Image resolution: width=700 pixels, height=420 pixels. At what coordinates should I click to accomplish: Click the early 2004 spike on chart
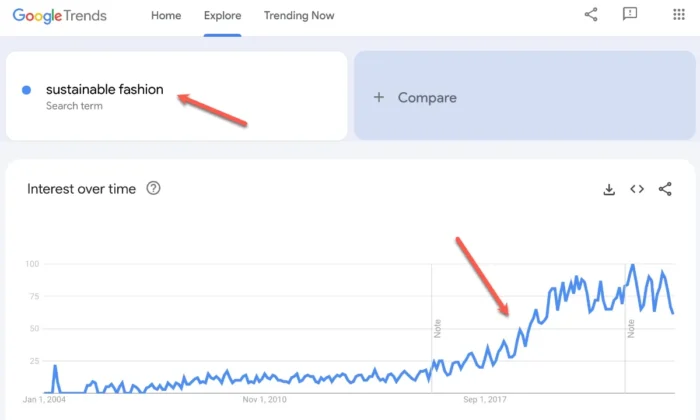pyautogui.click(x=55, y=366)
